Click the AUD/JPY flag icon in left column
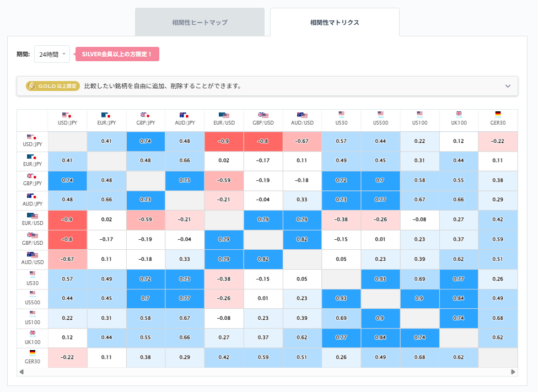 coord(32,196)
